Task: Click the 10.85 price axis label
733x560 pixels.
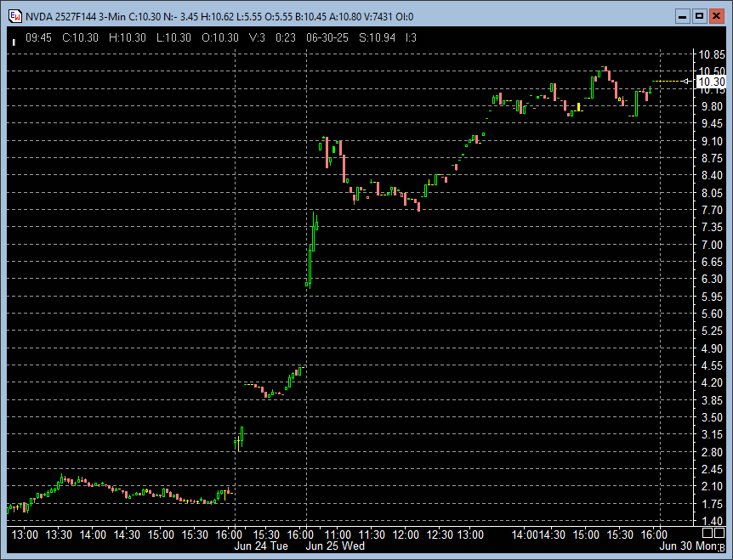Action: tap(712, 54)
